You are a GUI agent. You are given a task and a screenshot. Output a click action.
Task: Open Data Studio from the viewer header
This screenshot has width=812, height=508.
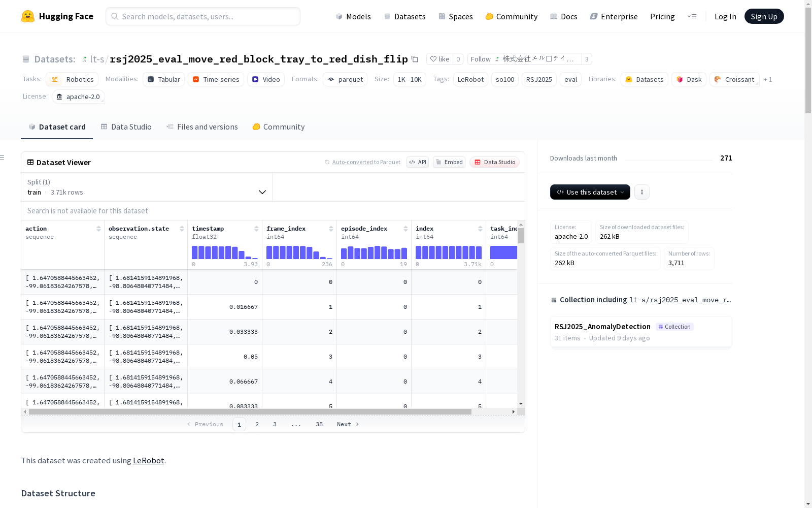click(494, 162)
